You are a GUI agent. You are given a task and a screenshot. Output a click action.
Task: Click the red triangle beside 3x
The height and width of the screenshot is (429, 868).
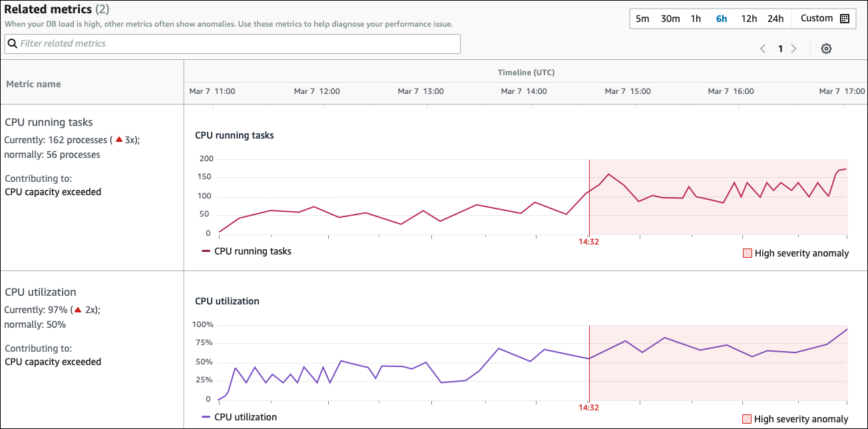coord(119,140)
